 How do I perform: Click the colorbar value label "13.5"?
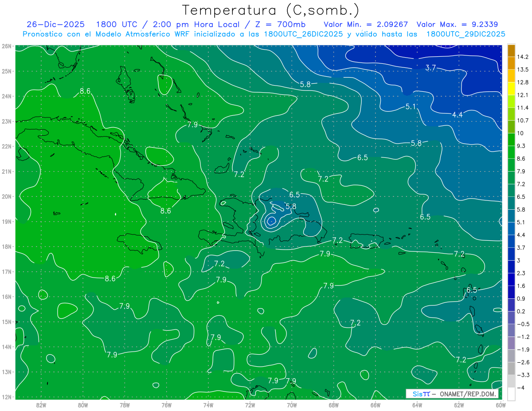(x=523, y=70)
